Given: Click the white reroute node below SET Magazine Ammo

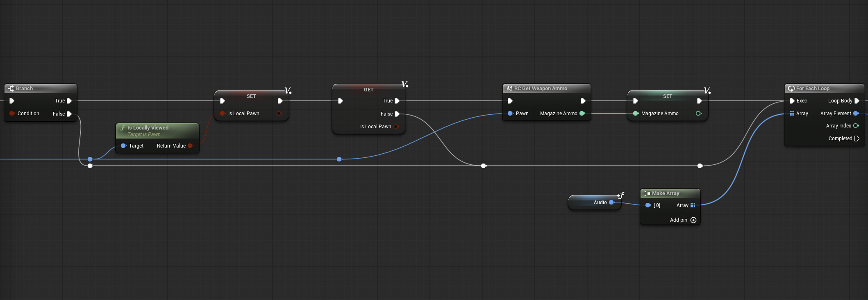Looking at the screenshot, I should coord(700,166).
